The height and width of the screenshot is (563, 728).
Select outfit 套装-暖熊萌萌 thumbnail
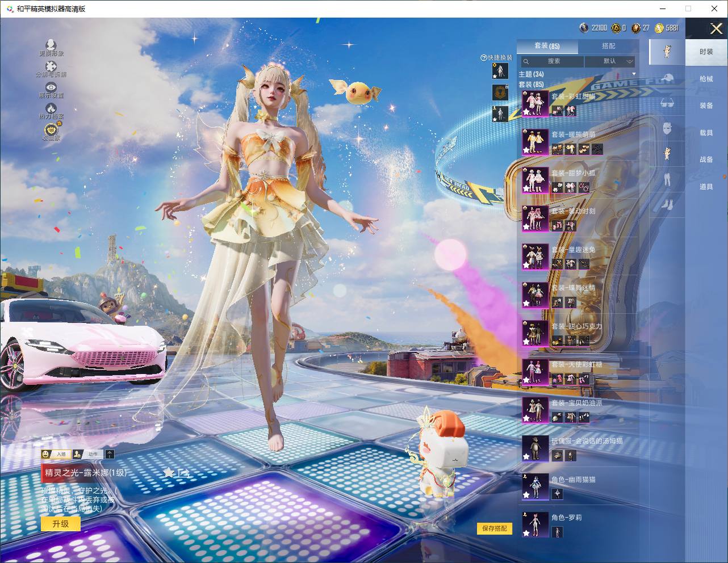pyautogui.click(x=535, y=142)
